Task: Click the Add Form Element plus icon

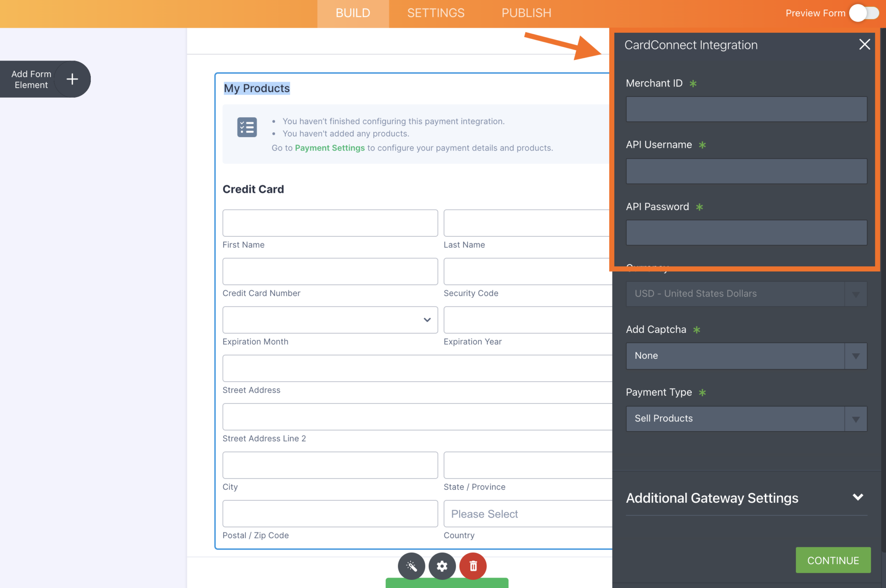Action: pos(71,79)
